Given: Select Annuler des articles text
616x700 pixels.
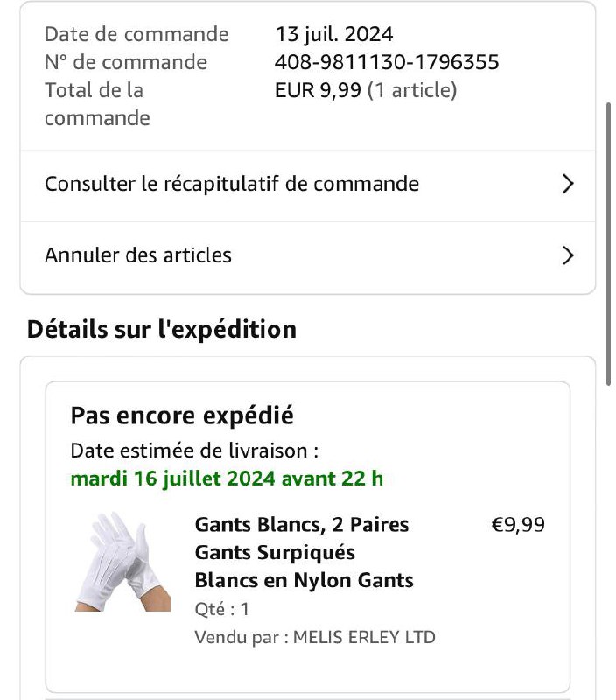Looking at the screenshot, I should (138, 255).
